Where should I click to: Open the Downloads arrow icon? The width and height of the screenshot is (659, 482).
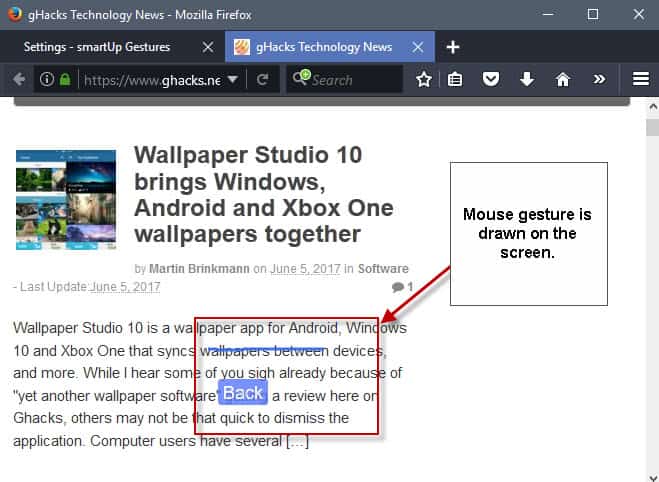click(527, 79)
